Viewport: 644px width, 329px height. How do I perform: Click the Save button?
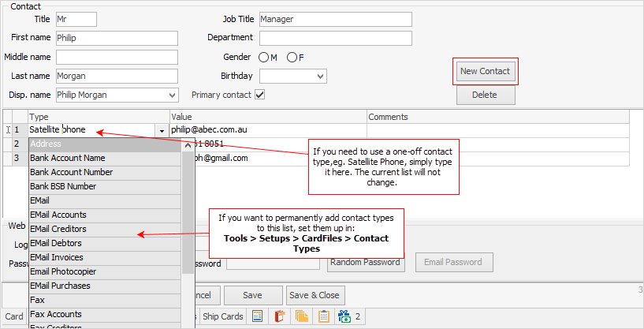pyautogui.click(x=253, y=295)
